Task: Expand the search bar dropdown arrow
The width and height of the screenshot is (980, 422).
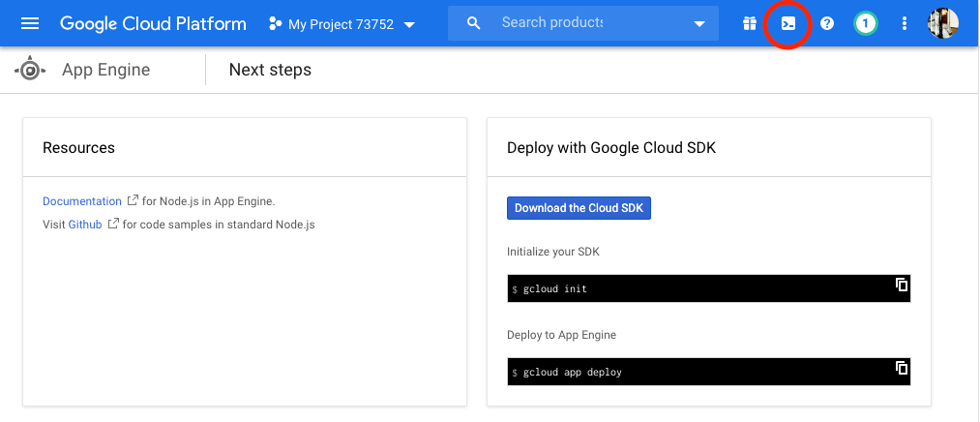Action: point(699,24)
